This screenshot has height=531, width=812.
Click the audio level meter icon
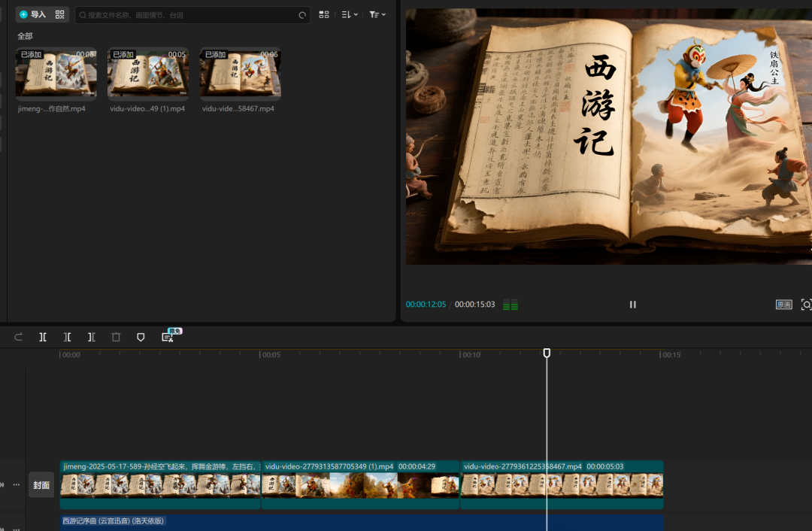click(x=510, y=305)
